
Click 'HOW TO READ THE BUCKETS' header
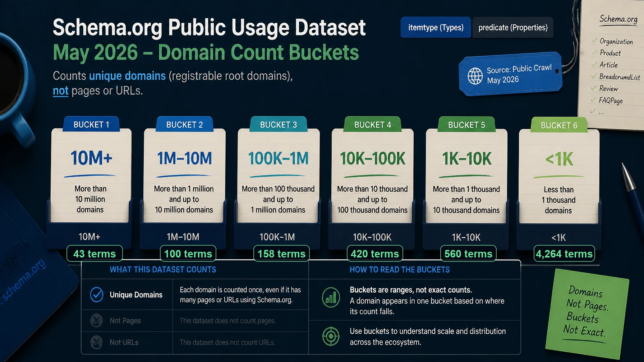click(400, 270)
